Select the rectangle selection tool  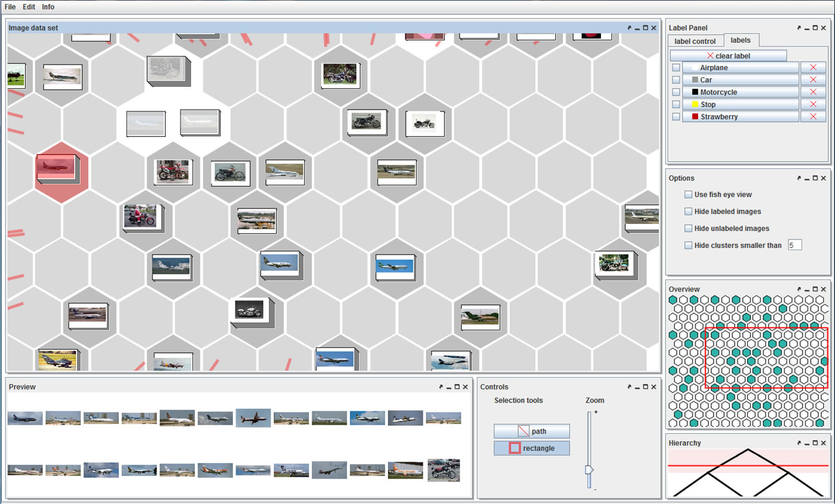(x=532, y=448)
